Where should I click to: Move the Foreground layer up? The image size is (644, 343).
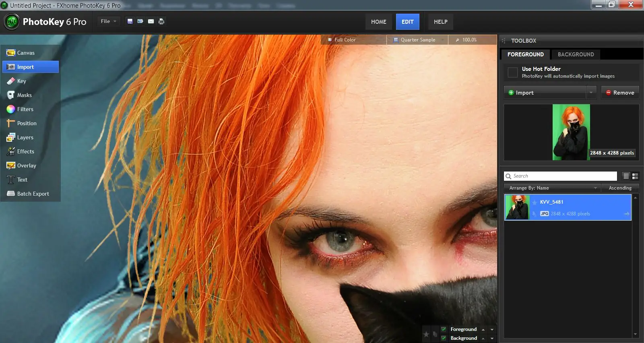tap(483, 330)
